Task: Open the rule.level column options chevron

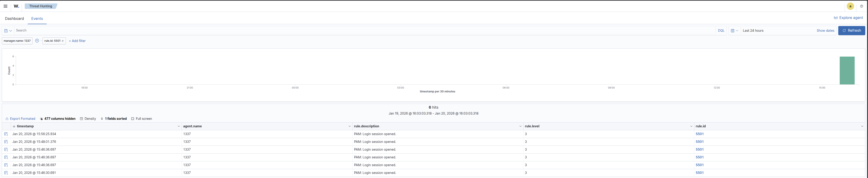Action: [x=691, y=126]
